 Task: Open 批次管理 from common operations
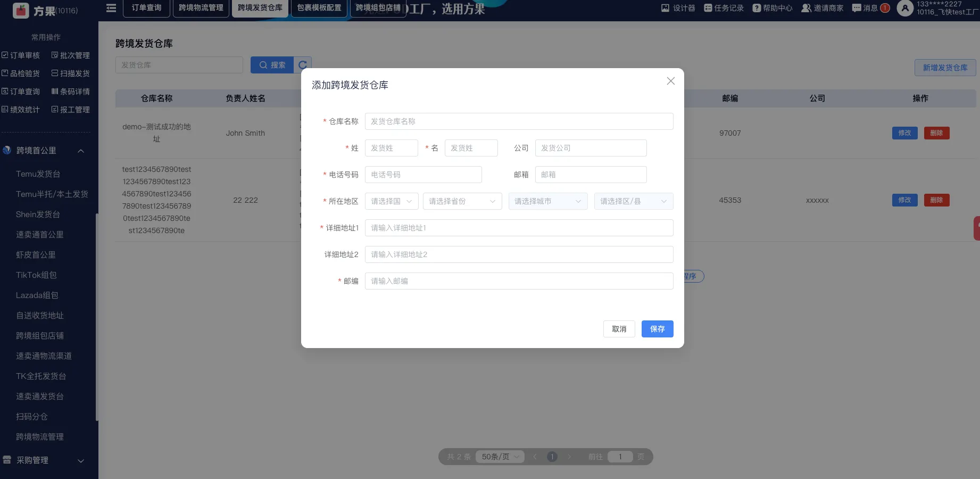[71, 55]
